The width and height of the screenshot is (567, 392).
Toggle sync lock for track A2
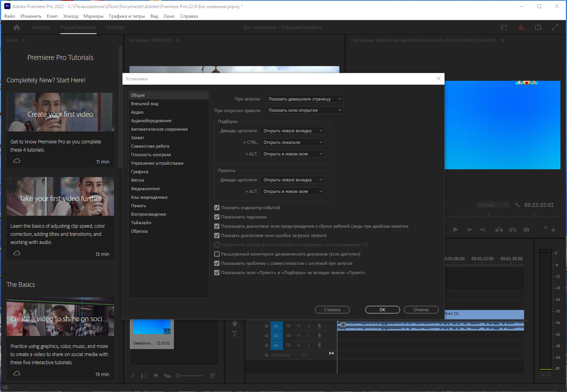click(288, 336)
